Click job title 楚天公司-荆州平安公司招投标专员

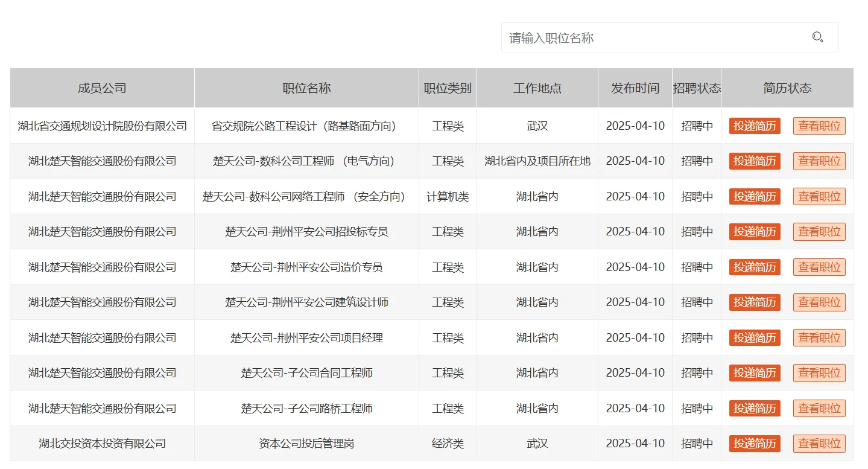(x=306, y=232)
